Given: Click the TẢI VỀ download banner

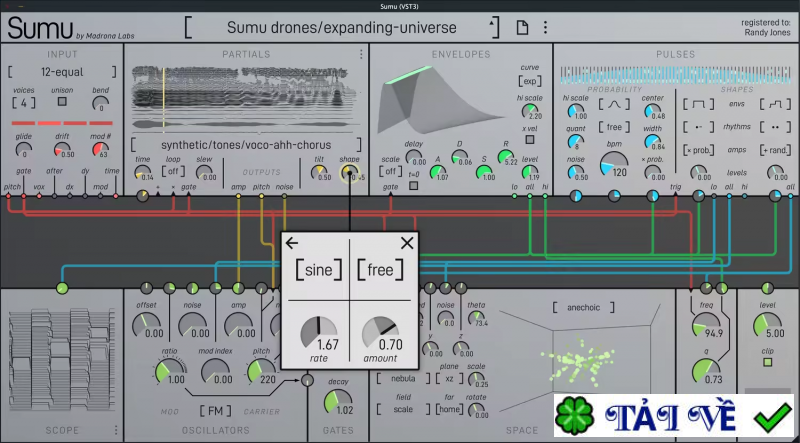Looking at the screenshot, I should 674,415.
